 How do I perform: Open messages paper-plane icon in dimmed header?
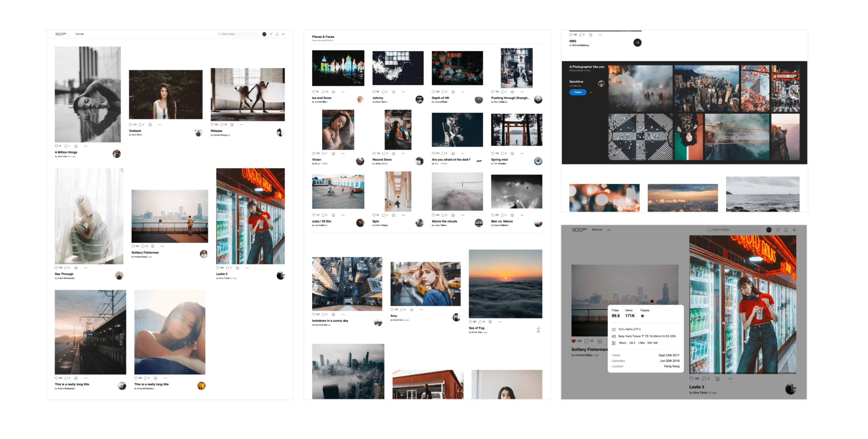pyautogui.click(x=778, y=230)
